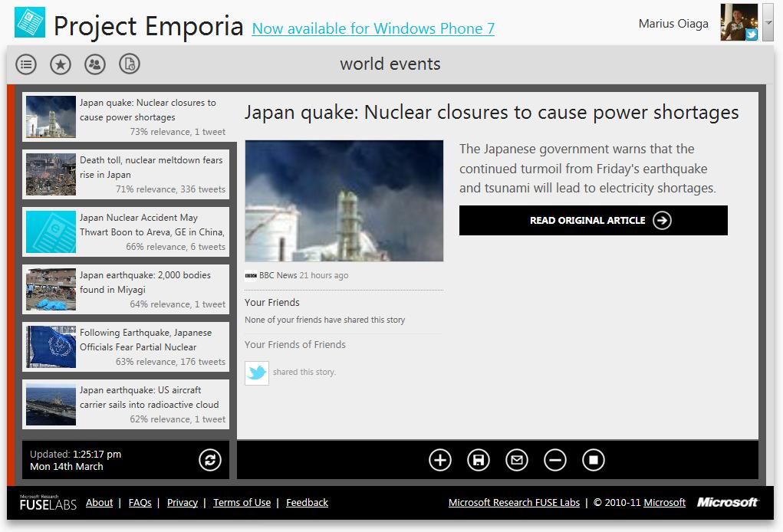Select story US aircraft carrier sails
The image size is (783, 532).
pos(126,404)
